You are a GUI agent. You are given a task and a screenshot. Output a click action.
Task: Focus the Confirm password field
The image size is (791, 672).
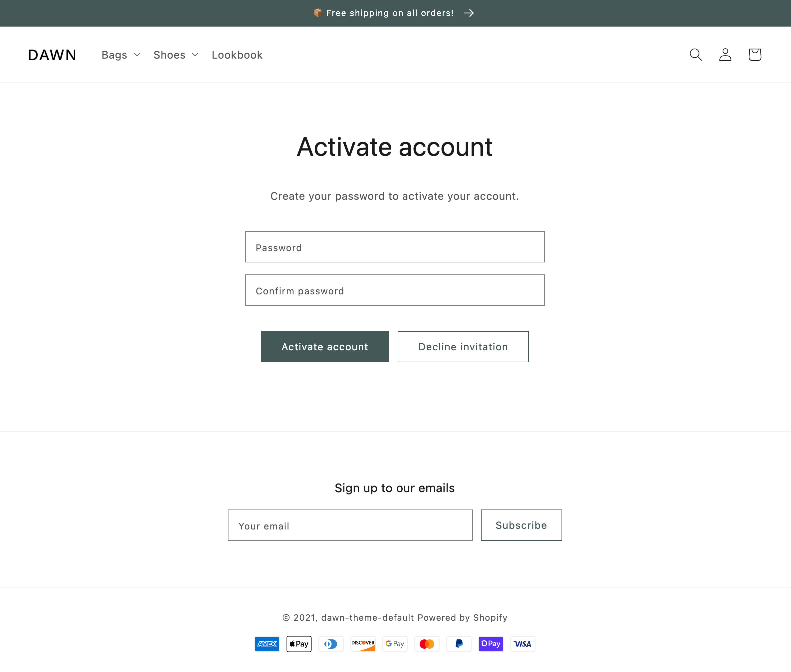click(x=395, y=290)
